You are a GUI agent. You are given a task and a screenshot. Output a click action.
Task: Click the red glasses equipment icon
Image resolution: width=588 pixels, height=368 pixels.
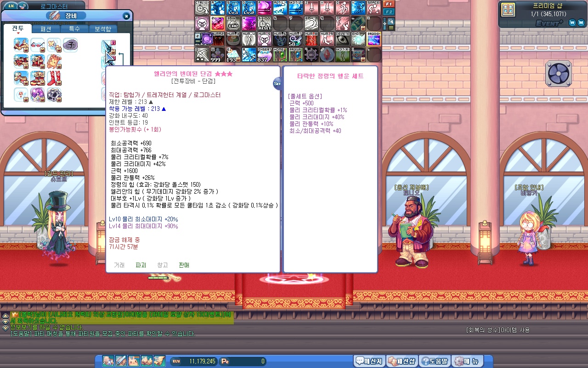coord(38,45)
